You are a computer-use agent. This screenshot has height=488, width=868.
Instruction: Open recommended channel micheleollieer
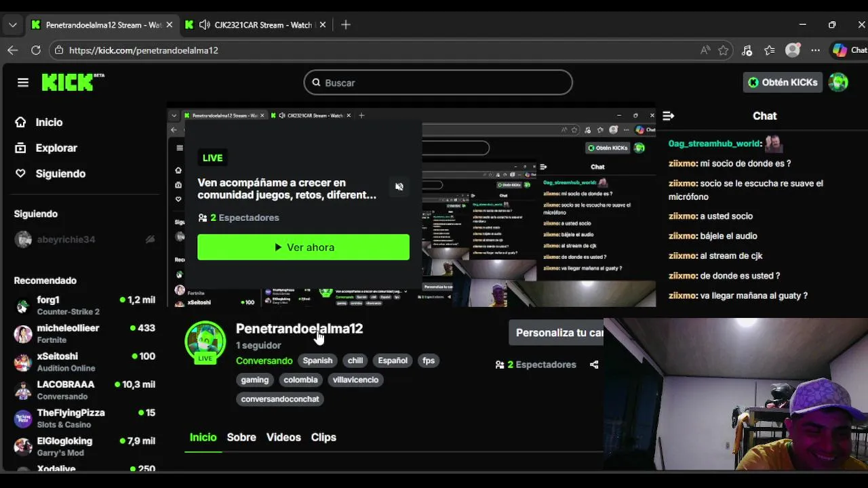[x=85, y=333]
